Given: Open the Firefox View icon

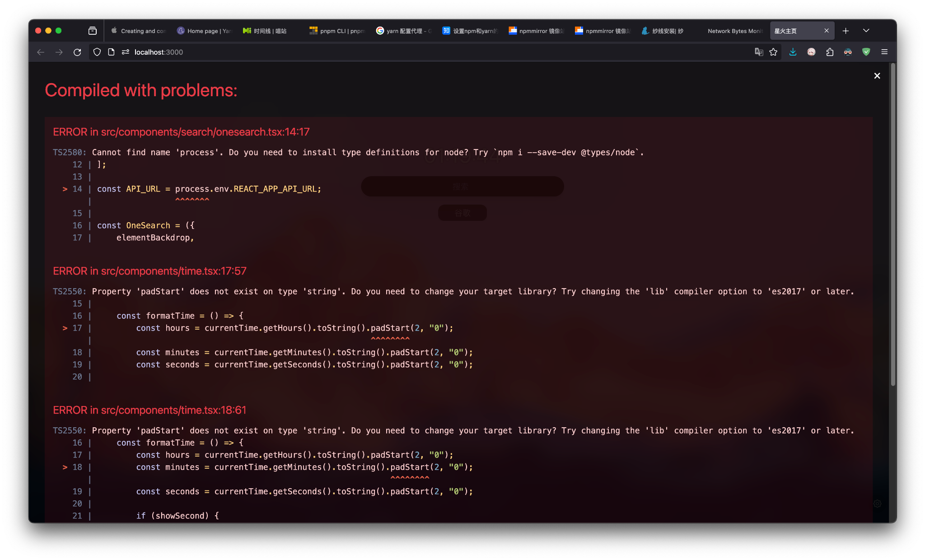Looking at the screenshot, I should (93, 31).
